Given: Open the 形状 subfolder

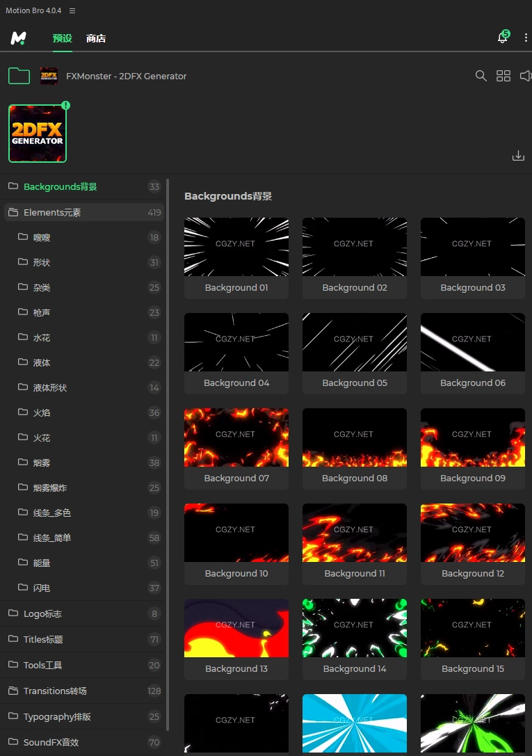Looking at the screenshot, I should (84, 262).
